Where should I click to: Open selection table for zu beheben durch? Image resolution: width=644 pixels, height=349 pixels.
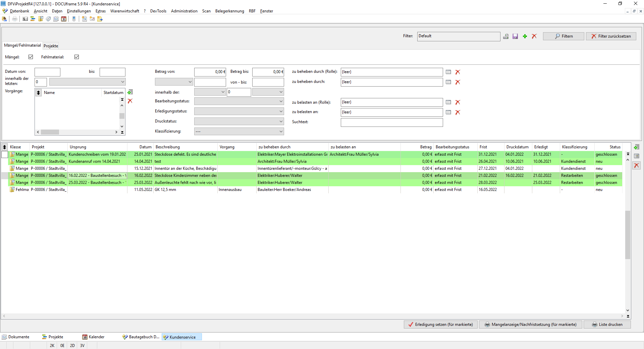[448, 82]
